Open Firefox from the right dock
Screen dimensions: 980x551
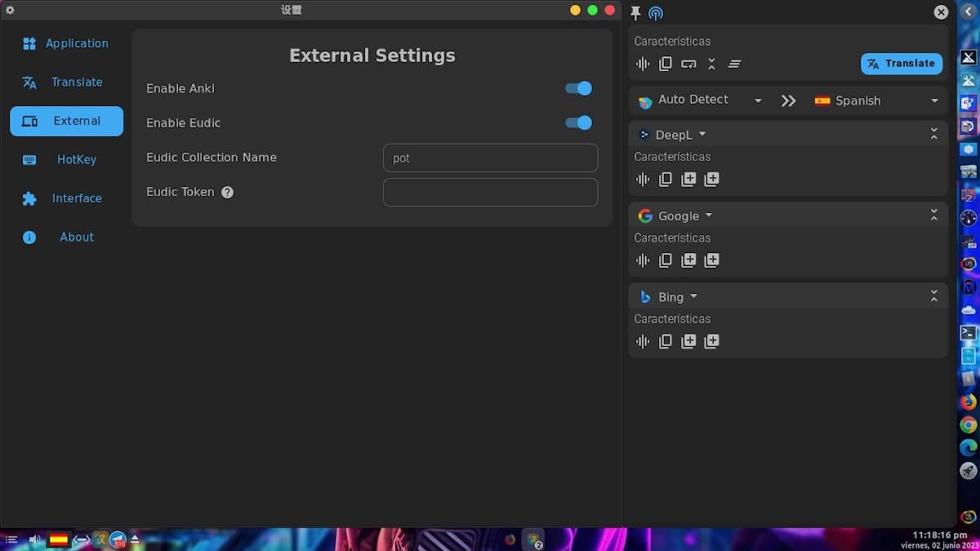pyautogui.click(x=969, y=402)
